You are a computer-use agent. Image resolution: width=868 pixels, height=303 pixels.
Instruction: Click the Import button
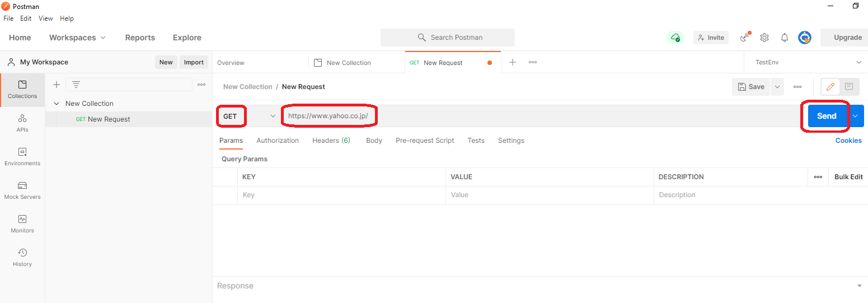click(x=194, y=62)
